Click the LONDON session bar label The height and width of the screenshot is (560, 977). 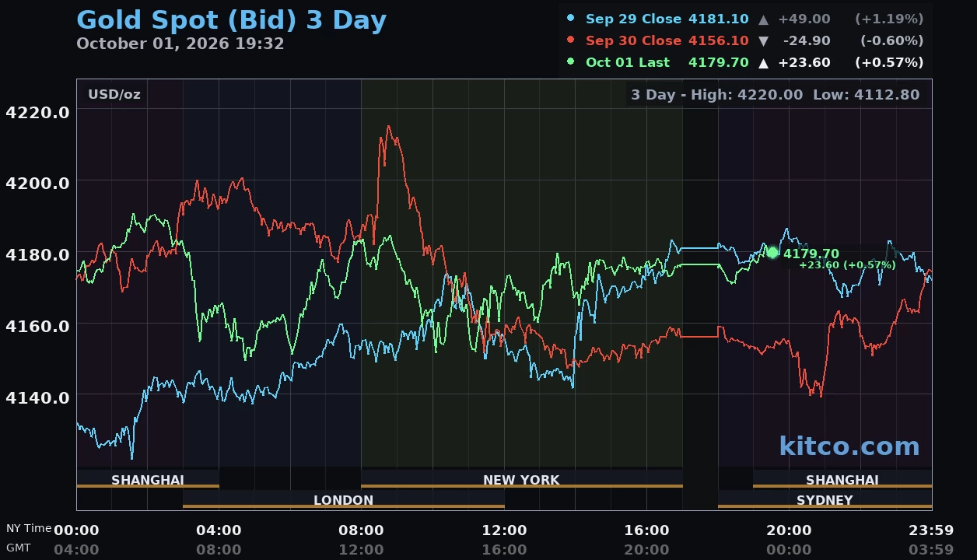[x=343, y=500]
